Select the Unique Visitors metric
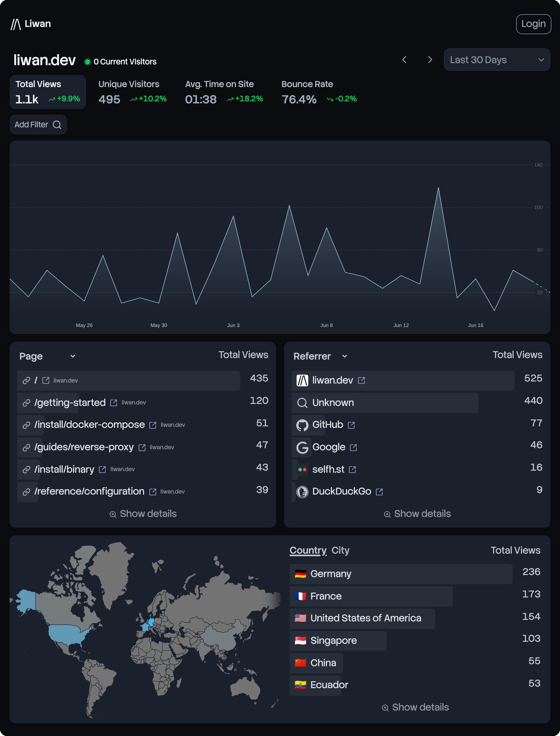Image resolution: width=560 pixels, height=736 pixels. 132,92
